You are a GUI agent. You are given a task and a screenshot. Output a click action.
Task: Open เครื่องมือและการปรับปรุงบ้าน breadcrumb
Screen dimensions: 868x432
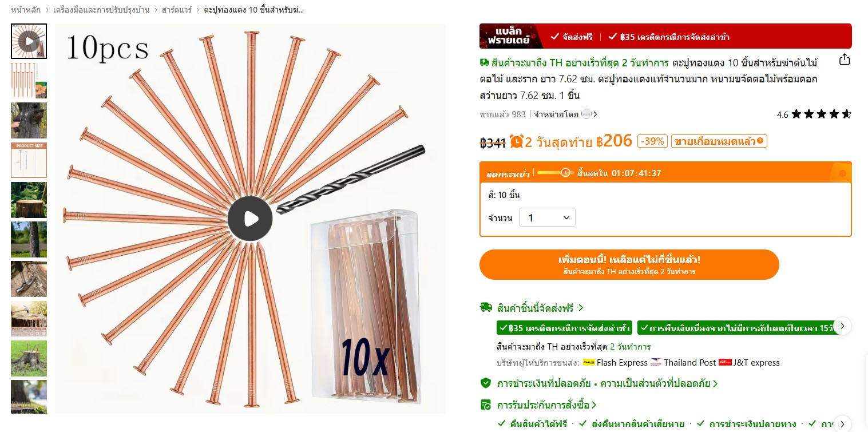coord(101,10)
